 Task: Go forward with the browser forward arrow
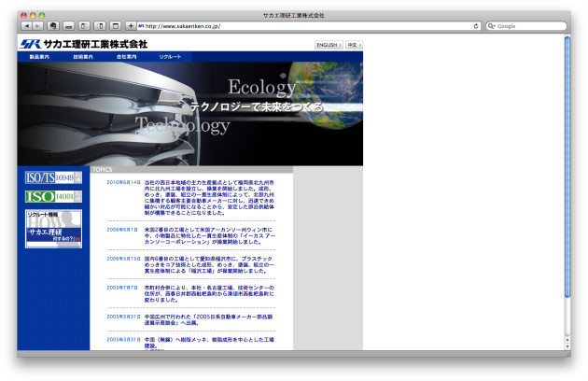click(37, 26)
